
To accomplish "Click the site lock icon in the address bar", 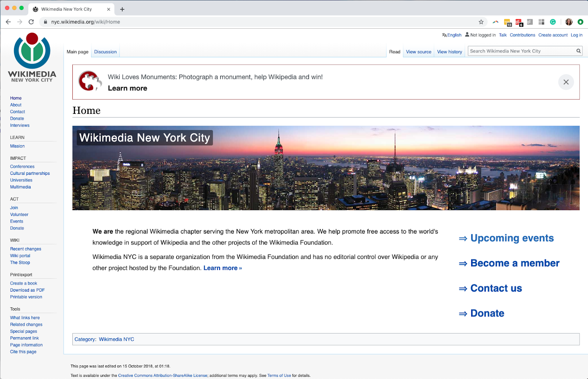I will tap(45, 22).
